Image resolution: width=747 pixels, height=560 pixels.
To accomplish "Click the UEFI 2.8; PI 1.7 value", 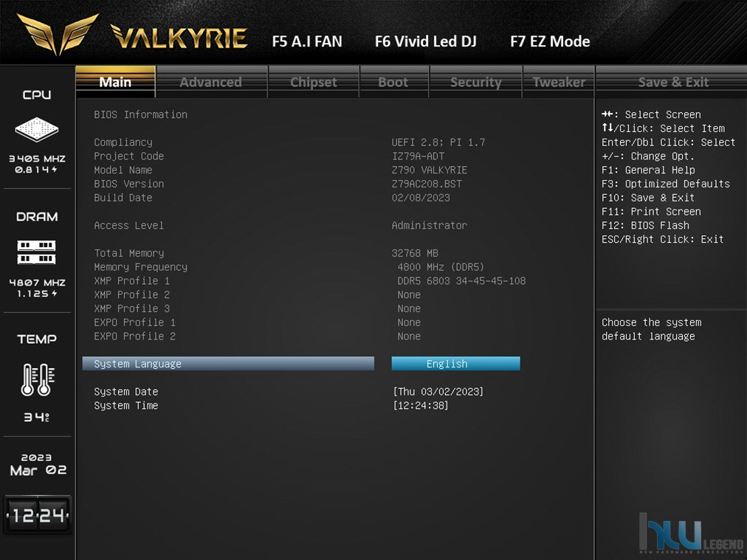I will tap(438, 142).
